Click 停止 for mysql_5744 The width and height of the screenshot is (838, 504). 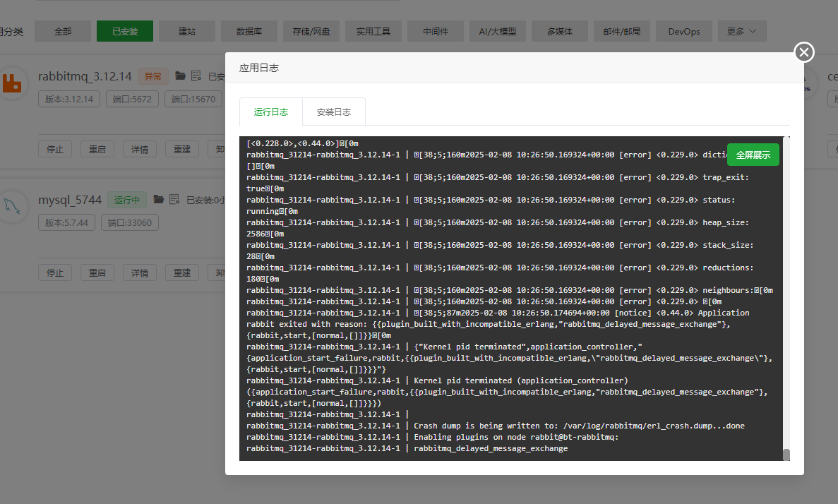pos(55,272)
